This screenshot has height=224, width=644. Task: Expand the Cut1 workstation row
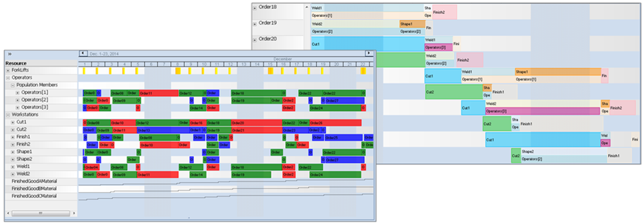click(x=13, y=122)
